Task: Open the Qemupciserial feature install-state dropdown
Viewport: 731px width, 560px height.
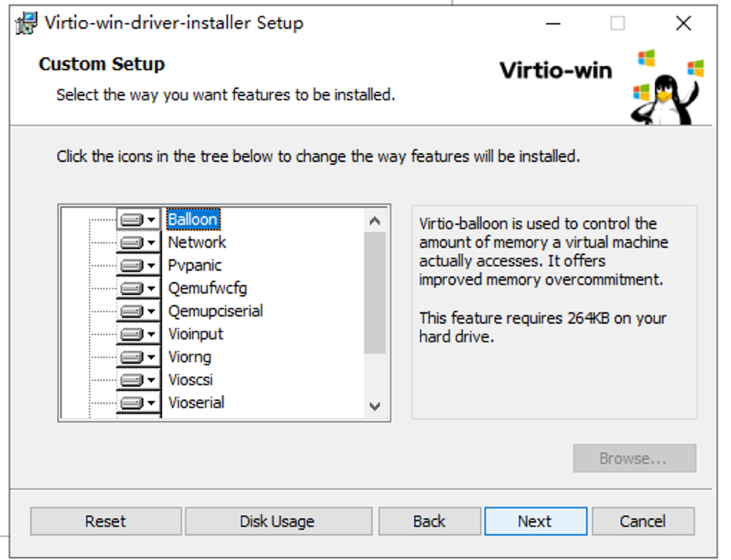Action: [x=138, y=312]
